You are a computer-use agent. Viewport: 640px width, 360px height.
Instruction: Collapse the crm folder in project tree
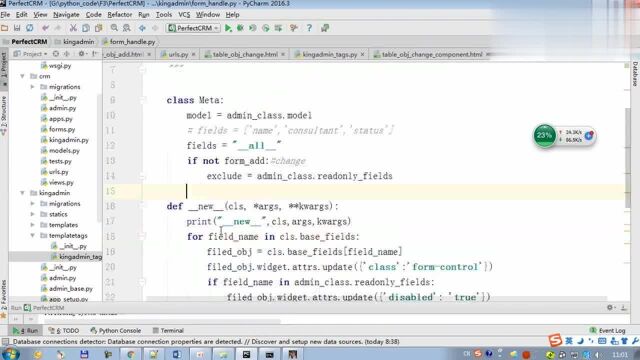click(22, 76)
